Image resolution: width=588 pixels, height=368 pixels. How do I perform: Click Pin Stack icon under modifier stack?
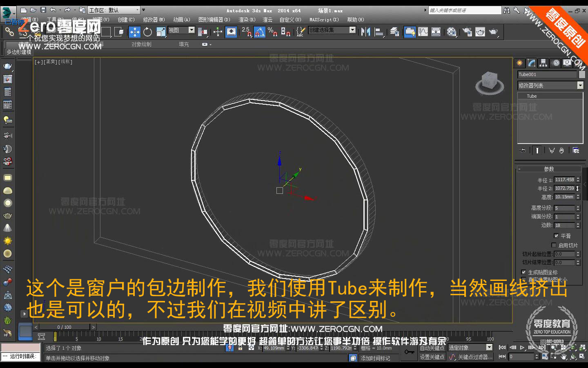(523, 150)
